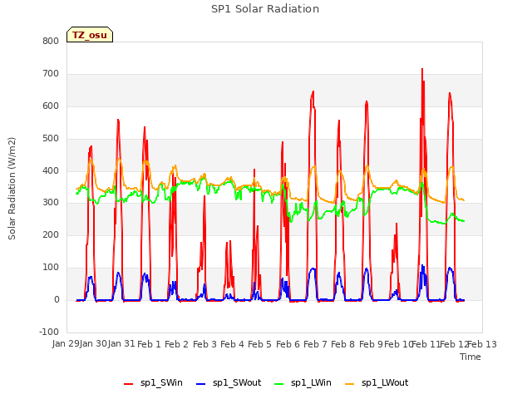
Task: Click the Feb 3 x-axis label
Action: click(204, 344)
